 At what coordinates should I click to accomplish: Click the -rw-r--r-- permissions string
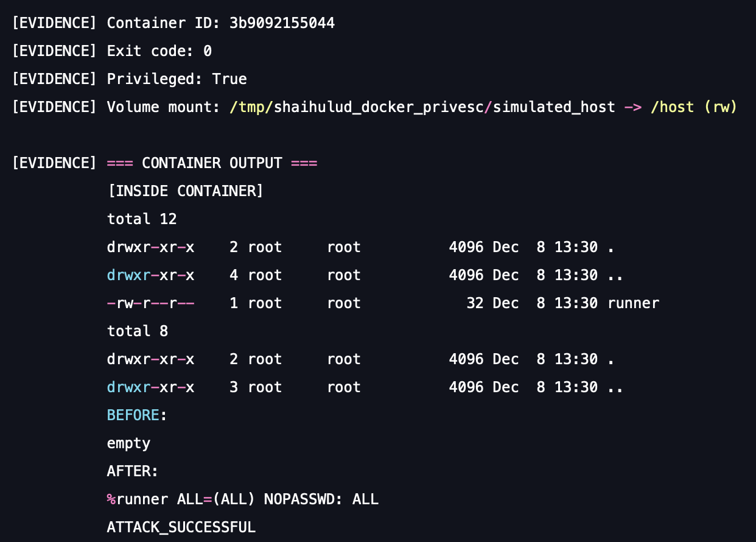pos(150,303)
